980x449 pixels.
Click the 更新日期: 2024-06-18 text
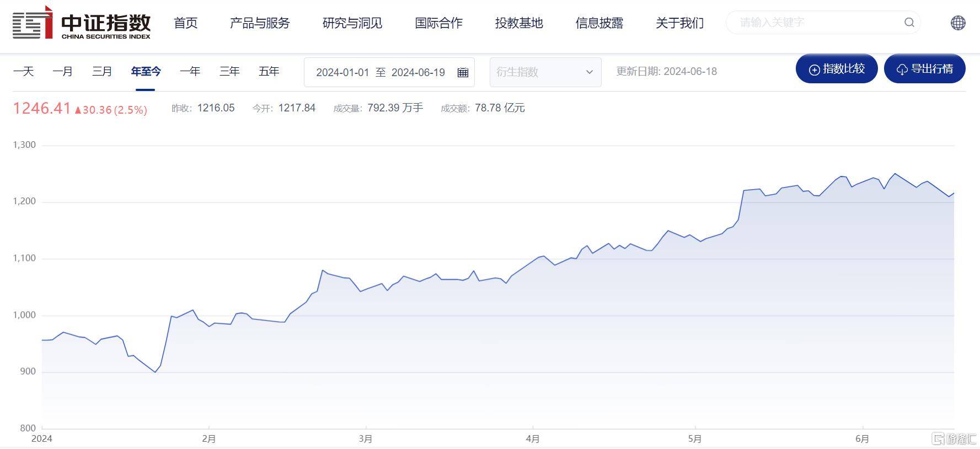point(667,72)
